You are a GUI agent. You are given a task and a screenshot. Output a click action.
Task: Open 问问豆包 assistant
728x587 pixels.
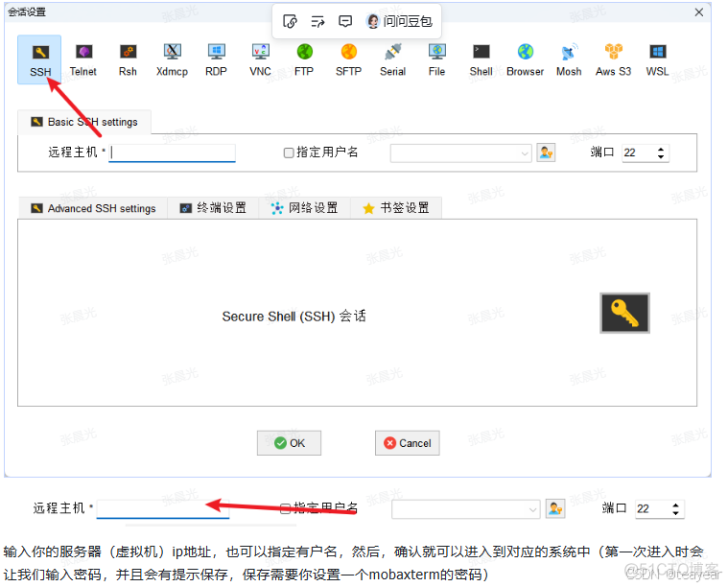[399, 21]
